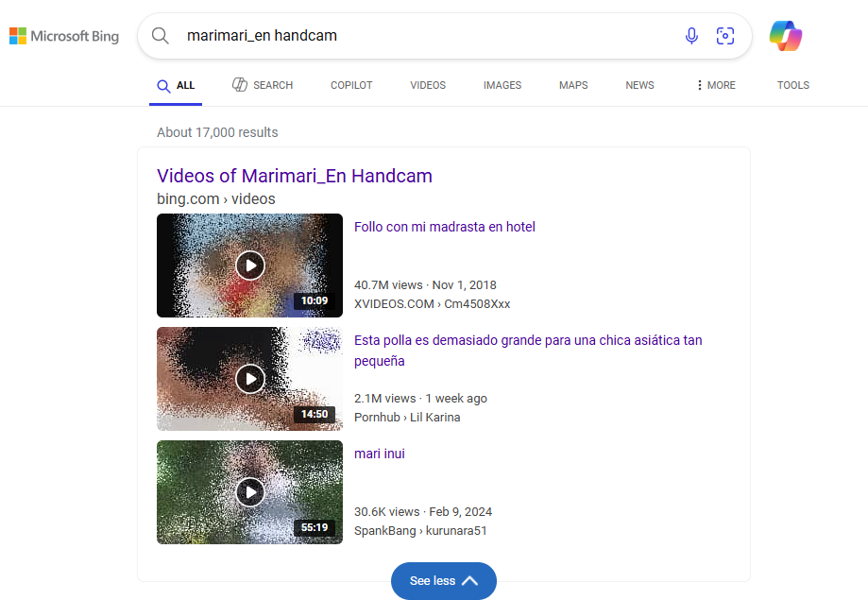This screenshot has height=600, width=868.
Task: Click '30.6K views · Feb 9, 2024' text
Action: (423, 512)
